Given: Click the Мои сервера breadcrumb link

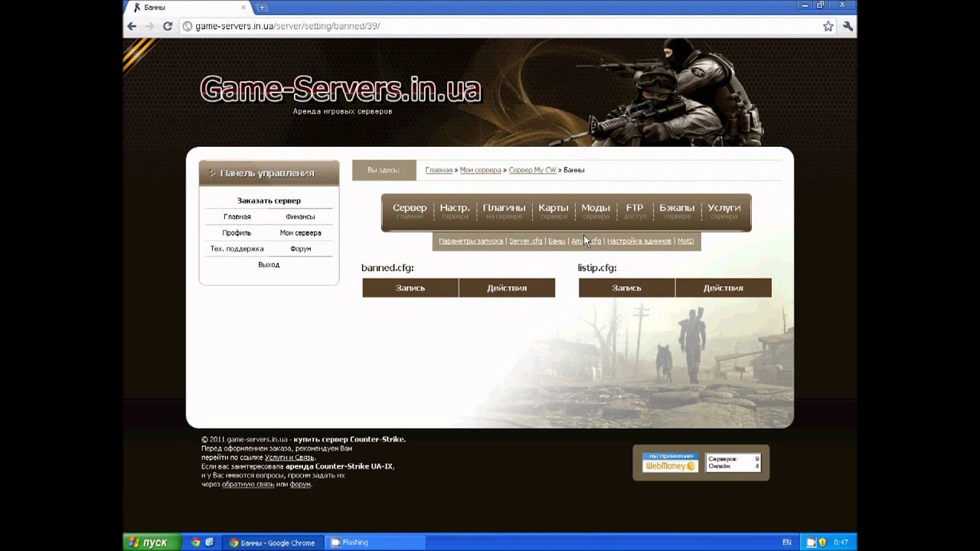Looking at the screenshot, I should 480,170.
